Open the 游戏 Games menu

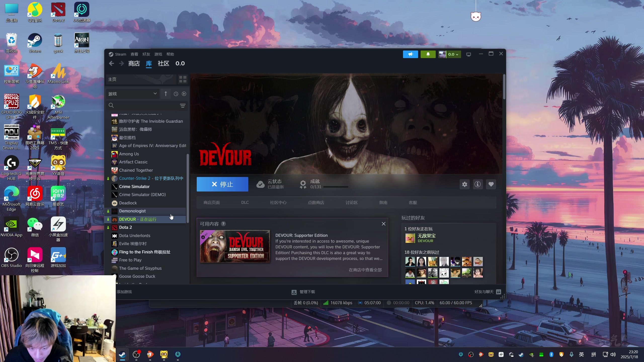(158, 54)
